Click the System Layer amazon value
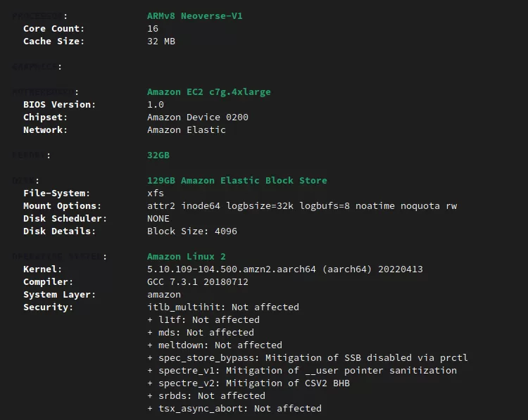The height and width of the screenshot is (420, 528). tap(164, 295)
